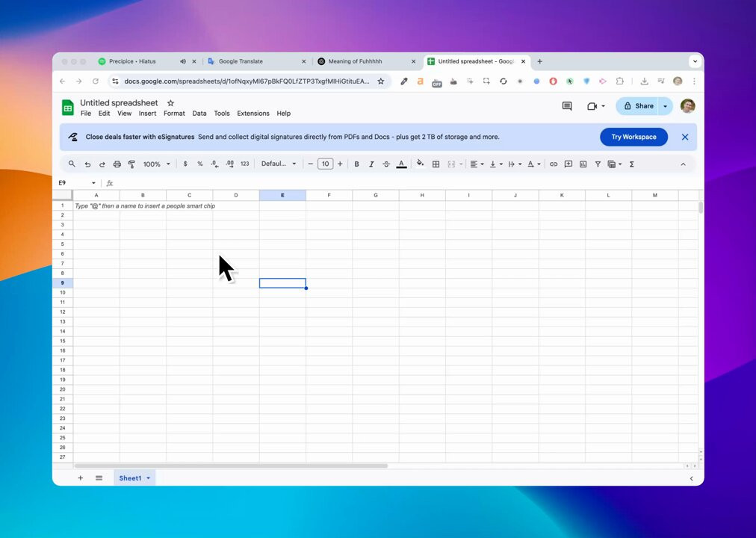Click the insert link icon
Viewport: 756px width, 538px height.
point(554,164)
